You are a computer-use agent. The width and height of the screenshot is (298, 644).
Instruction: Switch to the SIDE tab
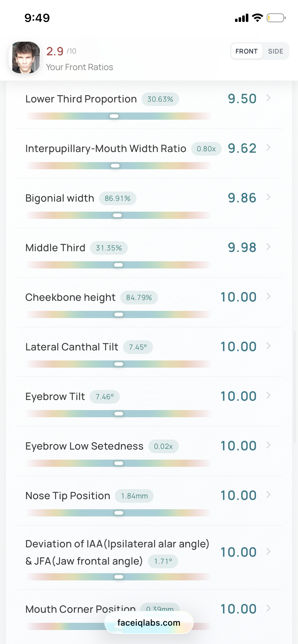click(x=276, y=51)
